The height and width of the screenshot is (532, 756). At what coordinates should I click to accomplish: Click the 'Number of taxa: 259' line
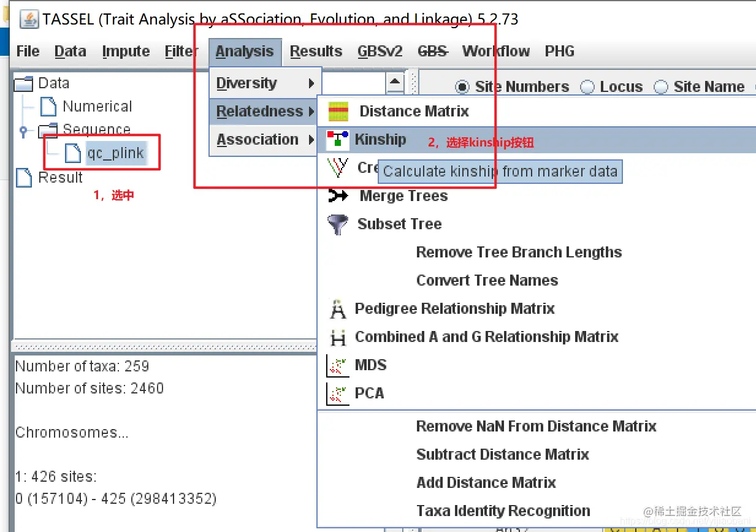(x=82, y=367)
